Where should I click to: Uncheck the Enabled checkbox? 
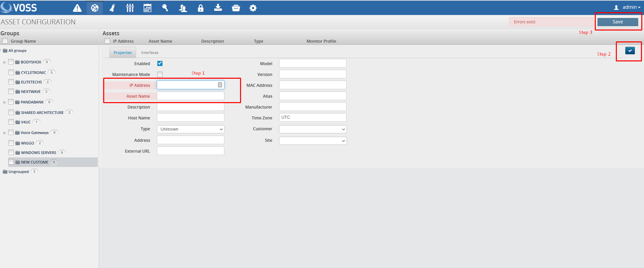point(160,63)
